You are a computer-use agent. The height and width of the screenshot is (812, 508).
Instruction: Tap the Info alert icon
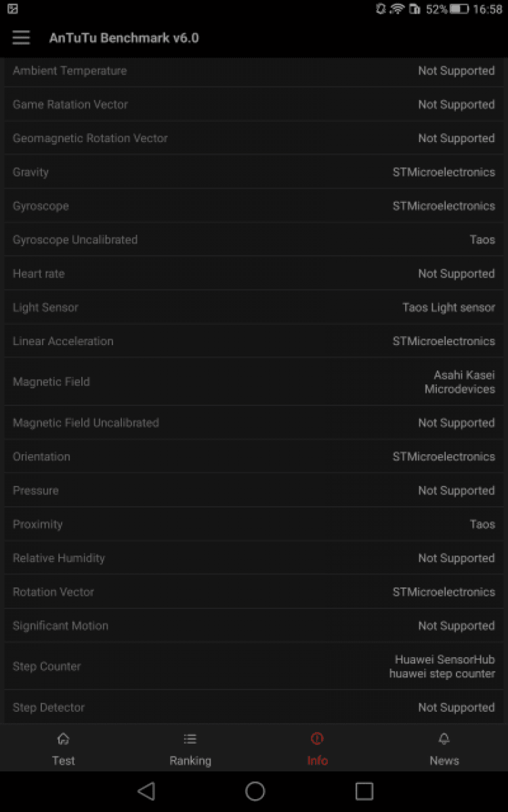click(317, 738)
